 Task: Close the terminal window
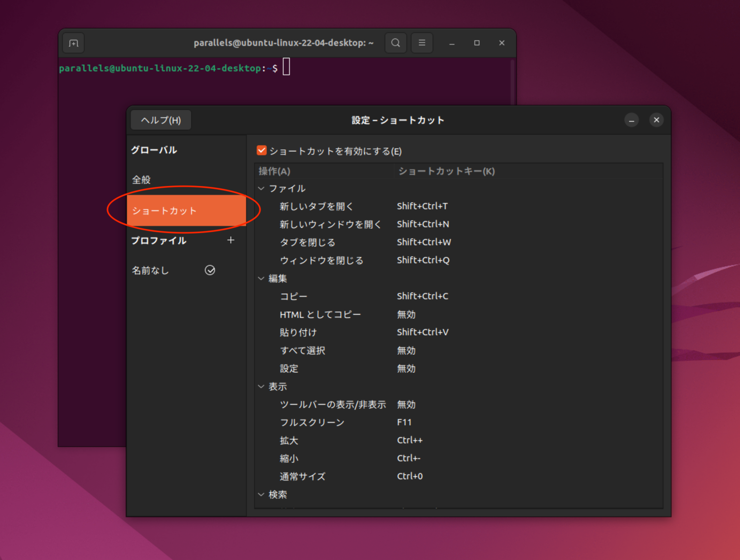click(502, 43)
